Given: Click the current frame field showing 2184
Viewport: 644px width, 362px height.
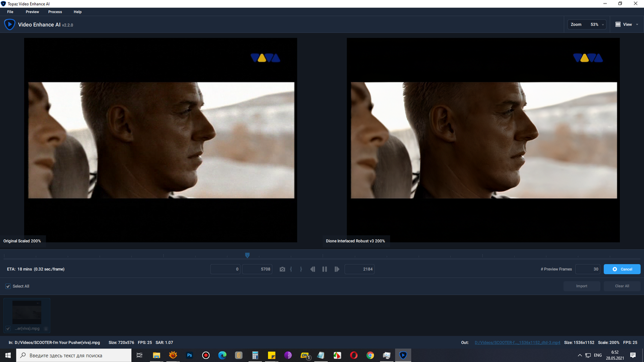Looking at the screenshot, I should pyautogui.click(x=359, y=269).
